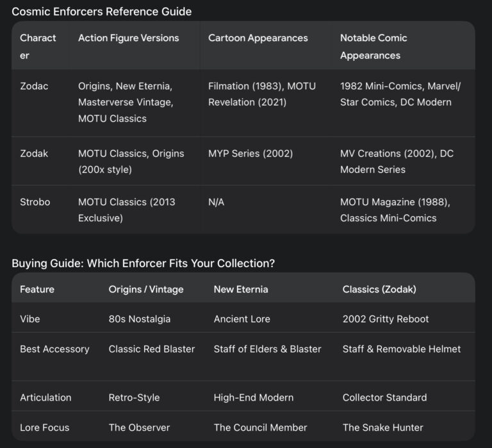Select the Classic Red Blaster cell
492x448 pixels.
coord(152,349)
